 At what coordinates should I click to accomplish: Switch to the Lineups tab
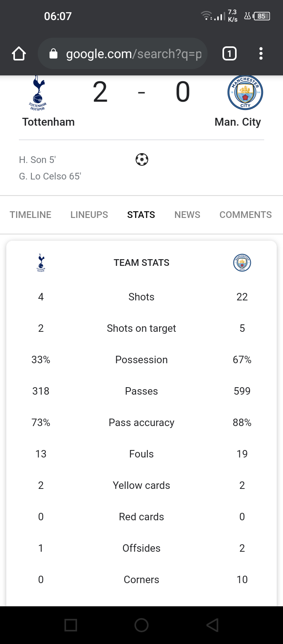(x=89, y=215)
